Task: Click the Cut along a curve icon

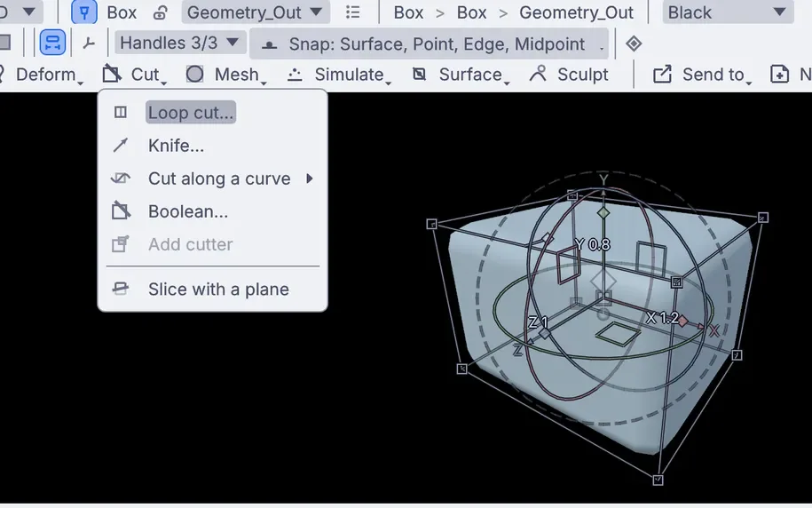Action: [x=121, y=179]
